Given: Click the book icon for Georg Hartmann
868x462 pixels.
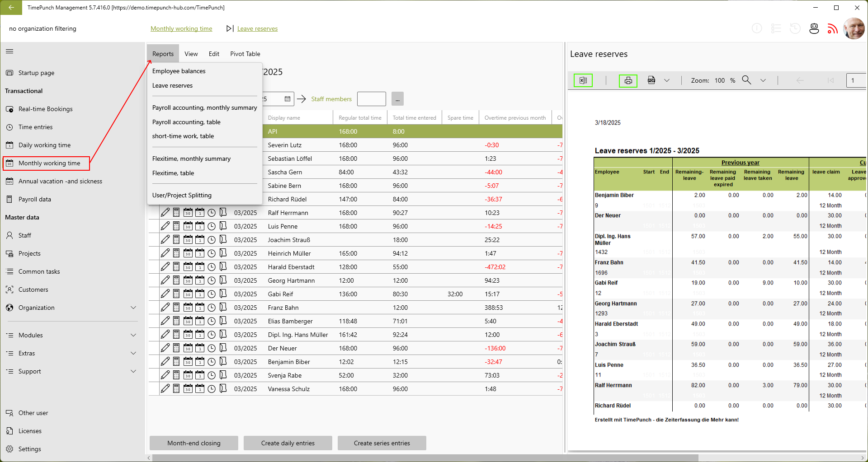Looking at the screenshot, I should (x=223, y=280).
